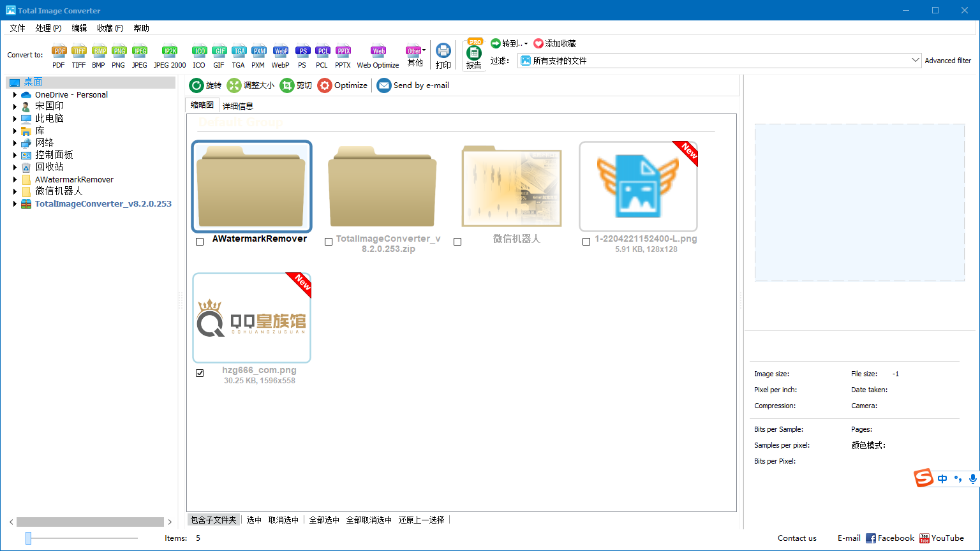
Task: Choose BMP as output format
Action: [x=99, y=55]
